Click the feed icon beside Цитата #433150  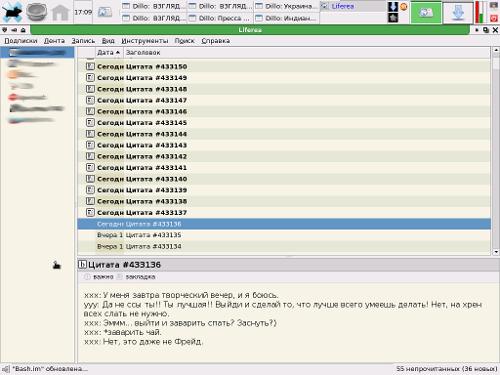click(x=90, y=66)
